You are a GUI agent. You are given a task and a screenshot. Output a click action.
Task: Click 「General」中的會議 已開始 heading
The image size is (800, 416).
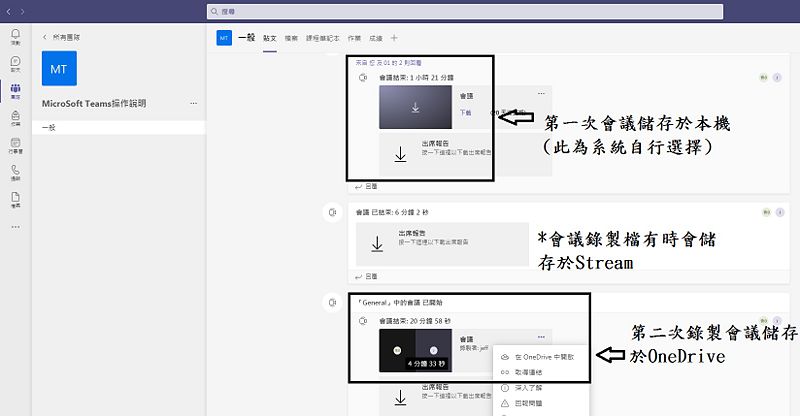click(399, 303)
